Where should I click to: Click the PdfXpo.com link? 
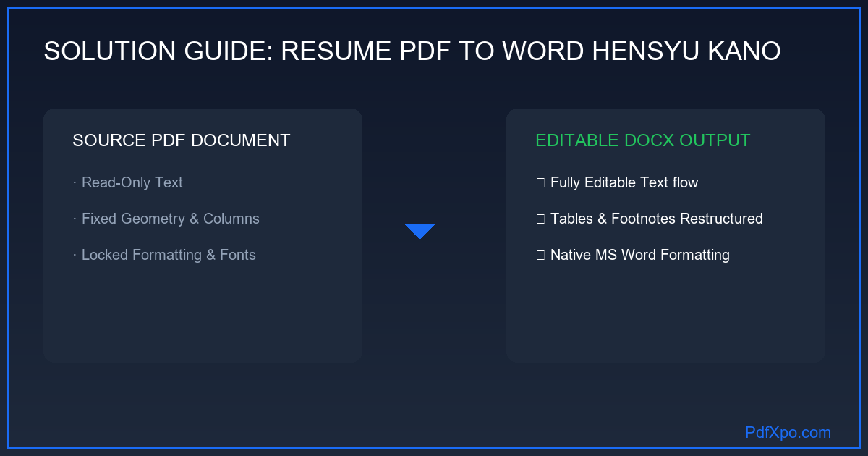click(x=788, y=433)
